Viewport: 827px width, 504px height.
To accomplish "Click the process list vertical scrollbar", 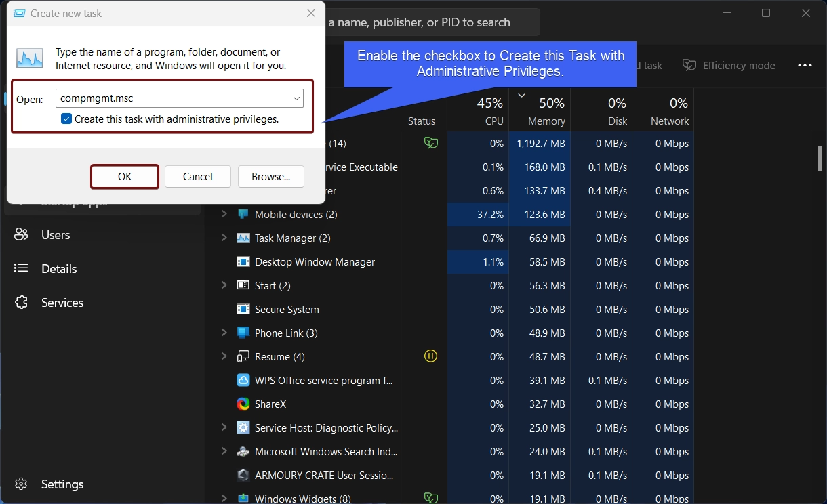I will pyautogui.click(x=819, y=159).
